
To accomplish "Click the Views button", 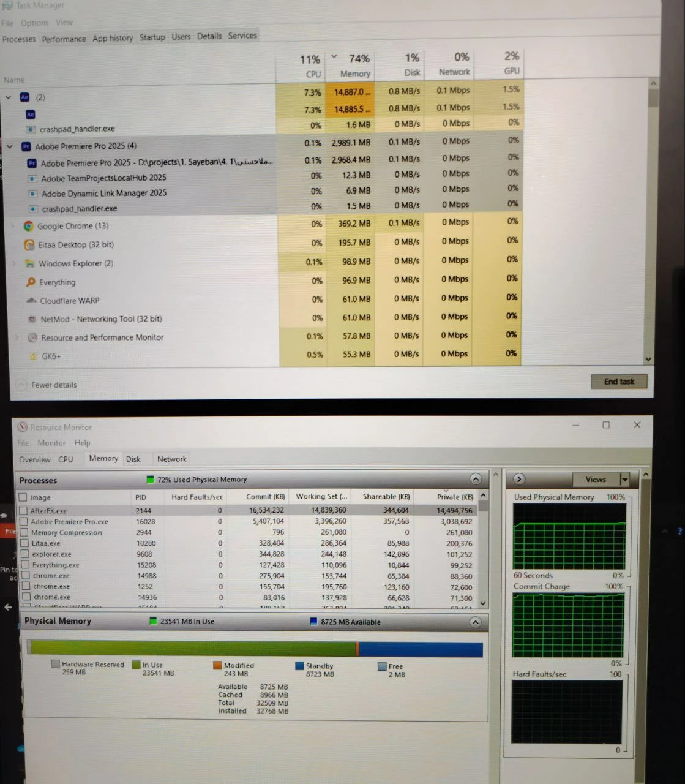I will (x=596, y=480).
